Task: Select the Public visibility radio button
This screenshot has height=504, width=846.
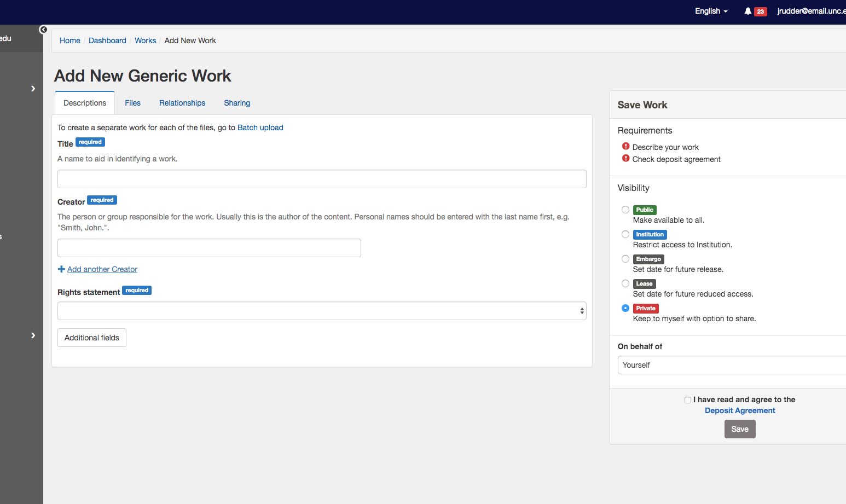Action: coord(625,210)
